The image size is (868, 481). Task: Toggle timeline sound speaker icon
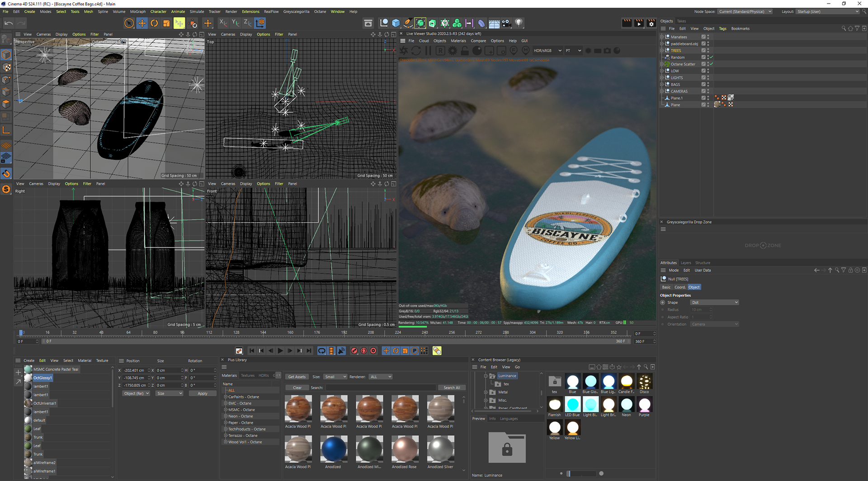pos(341,351)
